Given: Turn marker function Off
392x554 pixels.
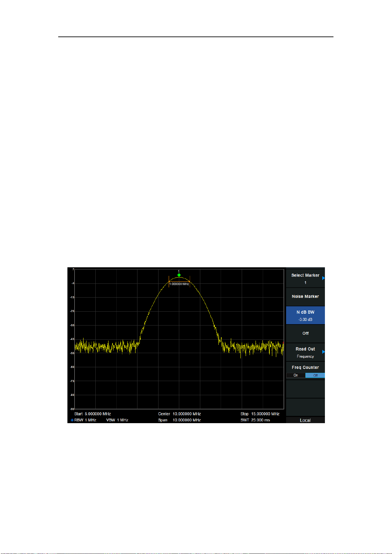Looking at the screenshot, I should pyautogui.click(x=305, y=333).
